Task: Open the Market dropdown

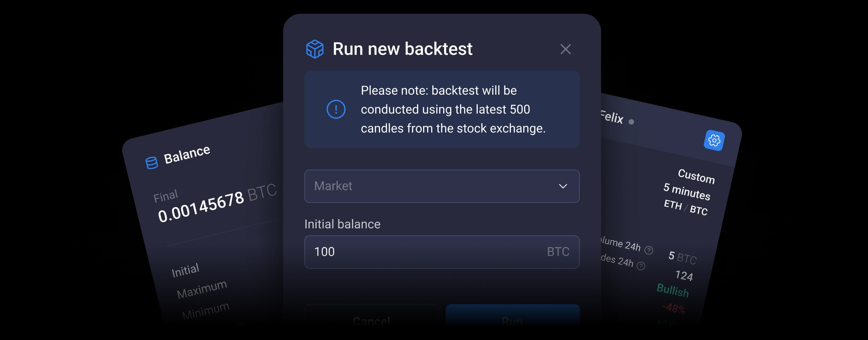Action: pyautogui.click(x=441, y=186)
